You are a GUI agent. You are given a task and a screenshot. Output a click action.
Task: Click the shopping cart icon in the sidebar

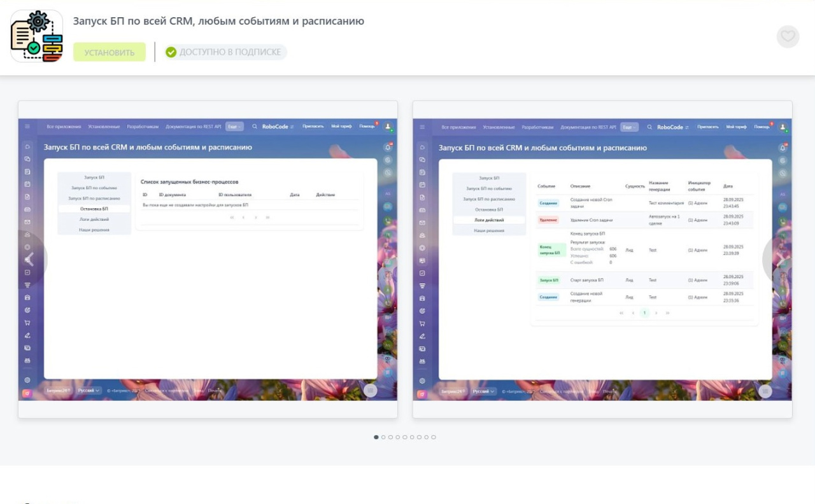coord(27,323)
